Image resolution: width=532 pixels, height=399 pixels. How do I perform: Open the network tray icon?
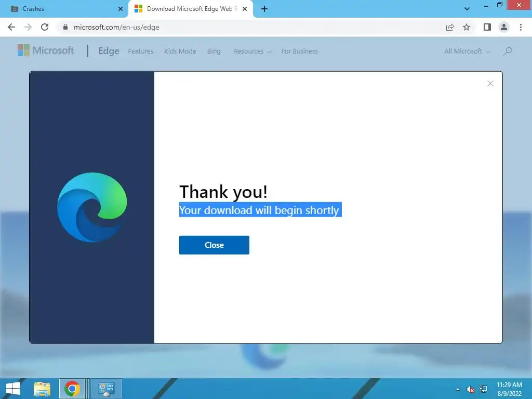[x=483, y=389]
